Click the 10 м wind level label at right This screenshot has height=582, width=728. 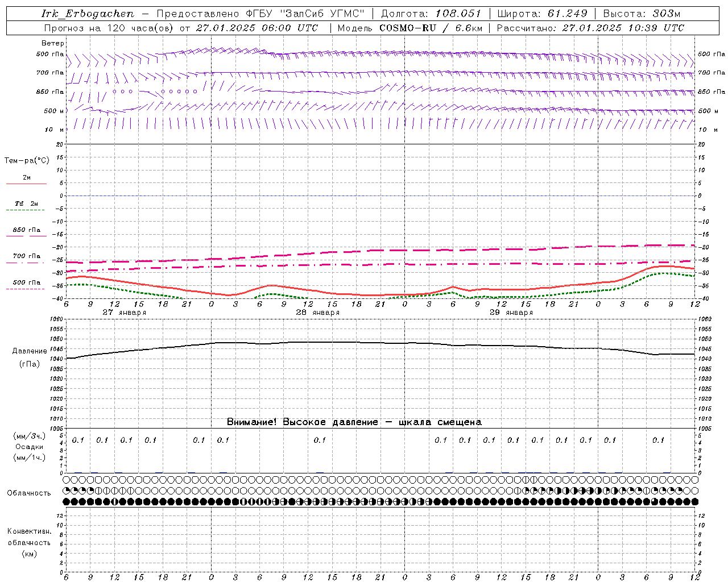(x=707, y=130)
